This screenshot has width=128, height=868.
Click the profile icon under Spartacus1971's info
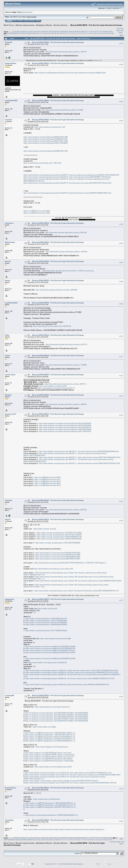(6, 429)
